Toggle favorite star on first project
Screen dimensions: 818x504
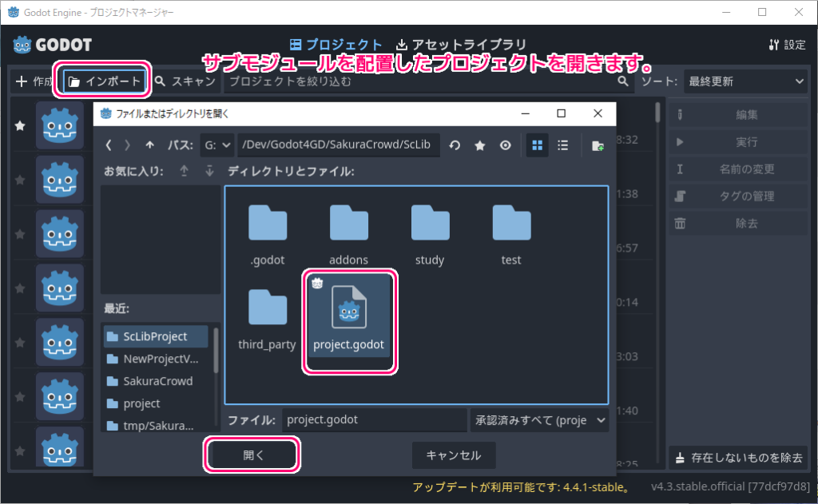point(20,125)
